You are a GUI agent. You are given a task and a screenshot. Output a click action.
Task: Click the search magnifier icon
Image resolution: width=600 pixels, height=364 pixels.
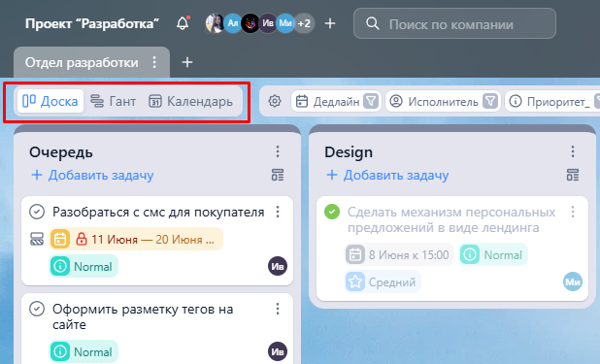click(372, 23)
